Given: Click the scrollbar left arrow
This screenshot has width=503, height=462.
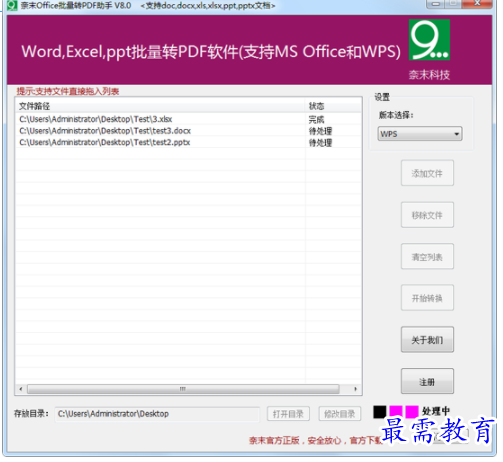Looking at the screenshot, I should tap(21, 389).
